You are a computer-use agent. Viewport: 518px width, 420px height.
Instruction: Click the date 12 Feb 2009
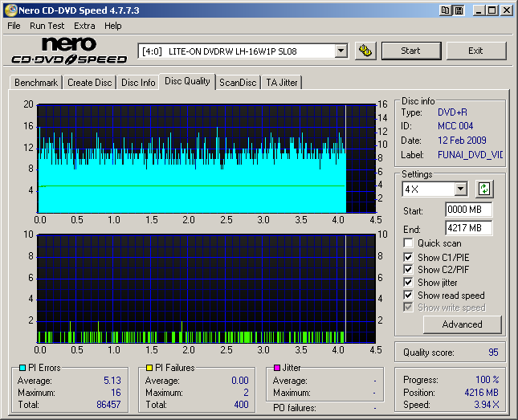pos(462,141)
